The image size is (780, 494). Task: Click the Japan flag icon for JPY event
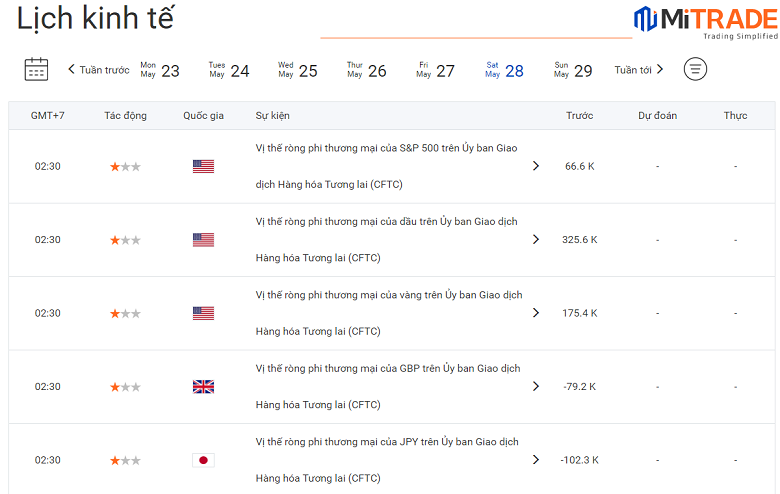pyautogui.click(x=203, y=460)
